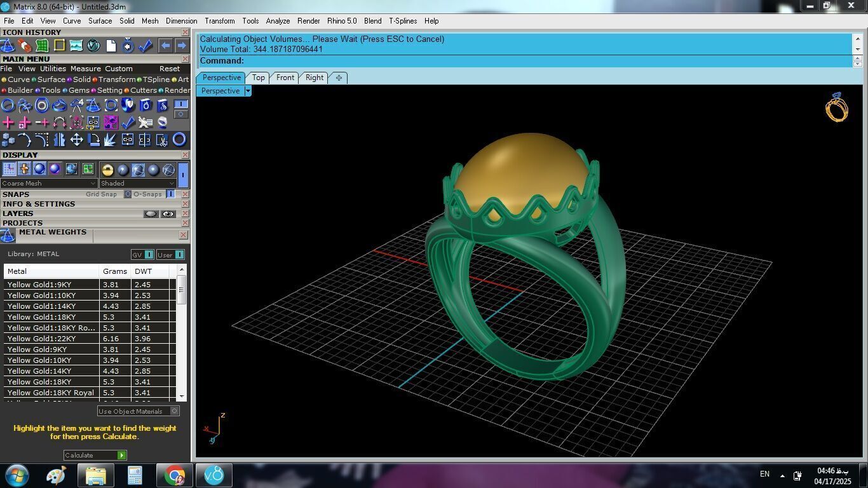Open the Coarse Mesh dropdown
This screenshot has width=868, height=488.
coord(49,183)
